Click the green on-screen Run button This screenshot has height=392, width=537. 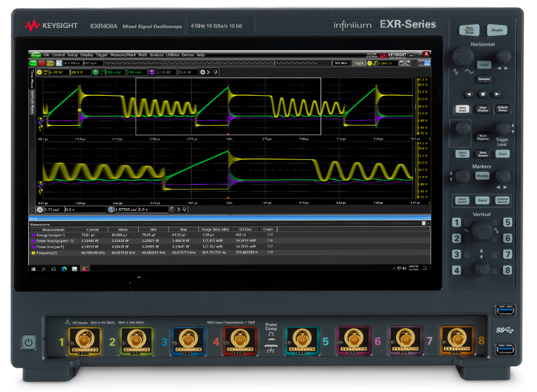(33, 64)
